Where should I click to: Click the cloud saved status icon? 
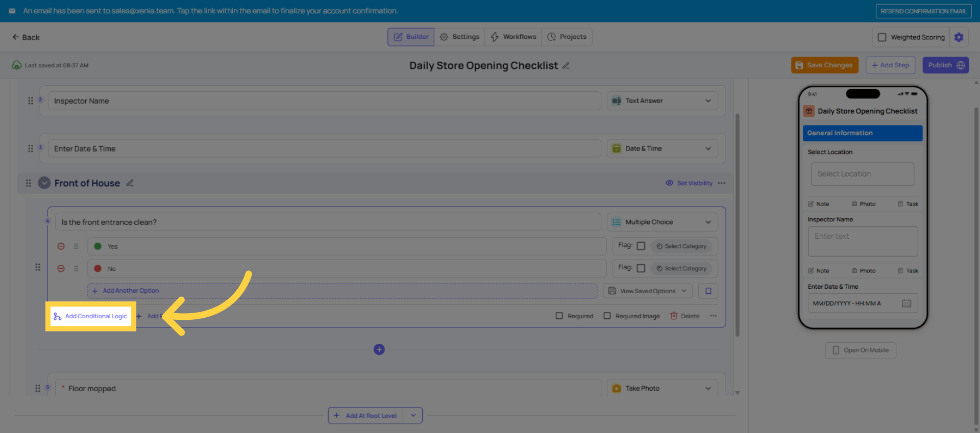coord(17,65)
